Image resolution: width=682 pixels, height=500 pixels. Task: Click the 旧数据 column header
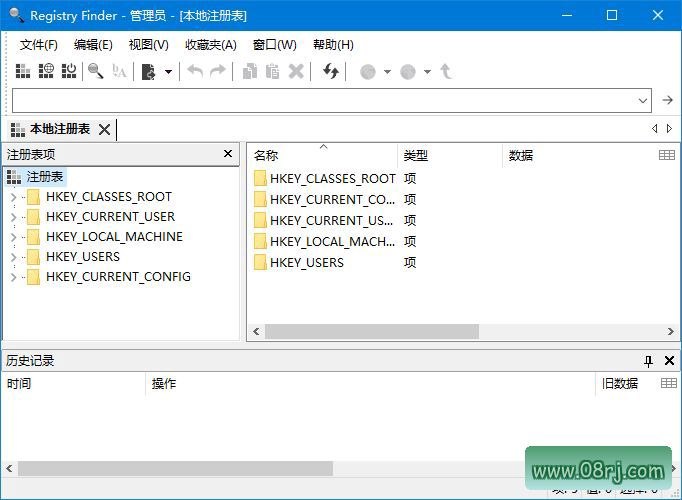pyautogui.click(x=620, y=383)
